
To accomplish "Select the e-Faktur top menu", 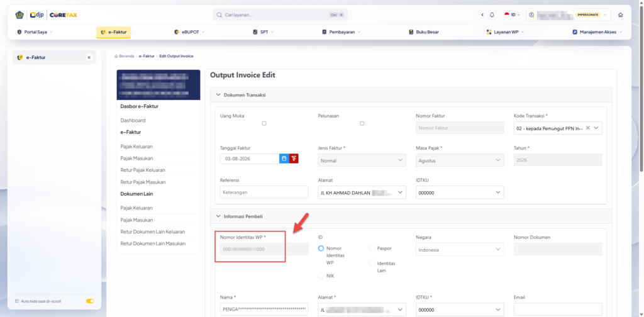I will pos(113,32).
